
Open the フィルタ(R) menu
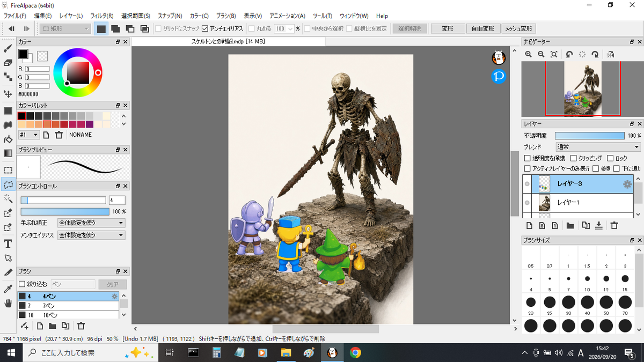pos(102,16)
